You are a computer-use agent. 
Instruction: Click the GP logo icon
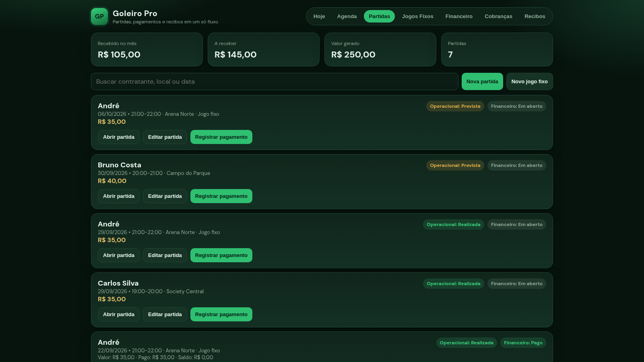(x=99, y=16)
